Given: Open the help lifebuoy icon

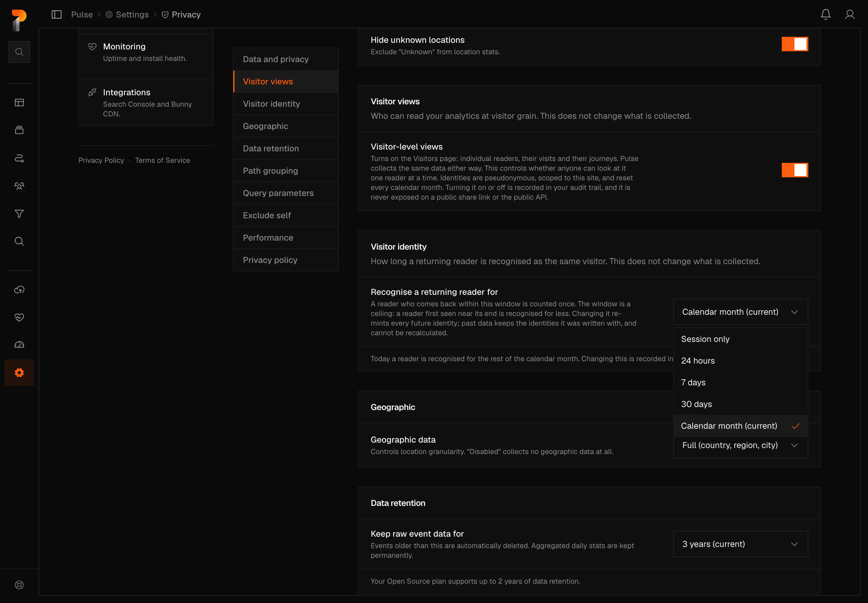Looking at the screenshot, I should [19, 585].
